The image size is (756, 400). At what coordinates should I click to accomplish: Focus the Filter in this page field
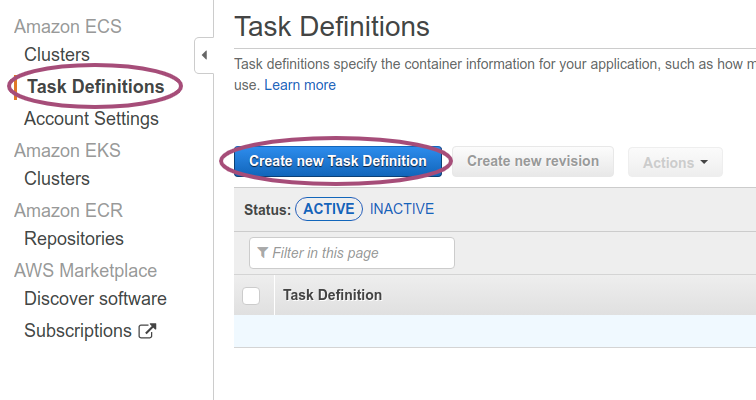[x=351, y=253]
